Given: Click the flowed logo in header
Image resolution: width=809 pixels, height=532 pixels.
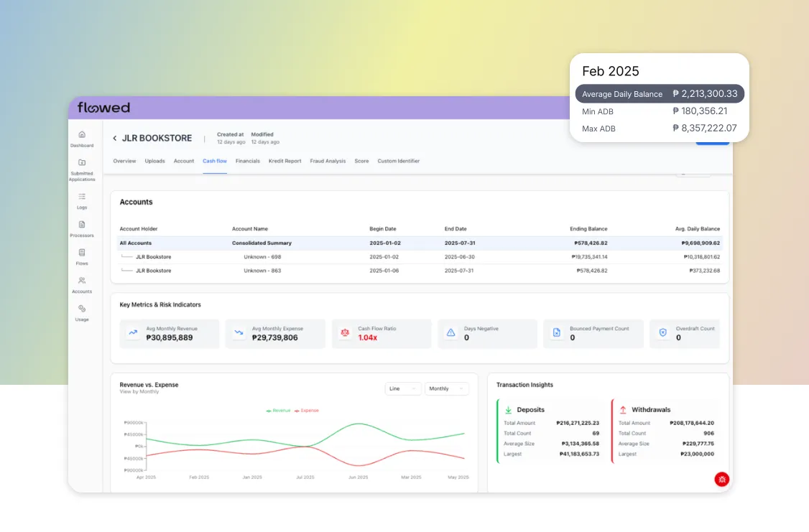Looking at the screenshot, I should (103, 108).
